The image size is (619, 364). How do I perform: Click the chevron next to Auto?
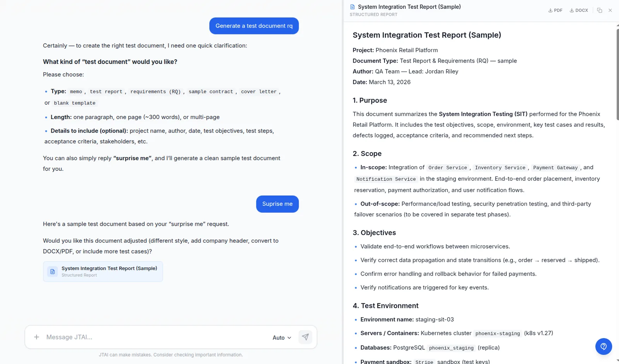pos(289,338)
